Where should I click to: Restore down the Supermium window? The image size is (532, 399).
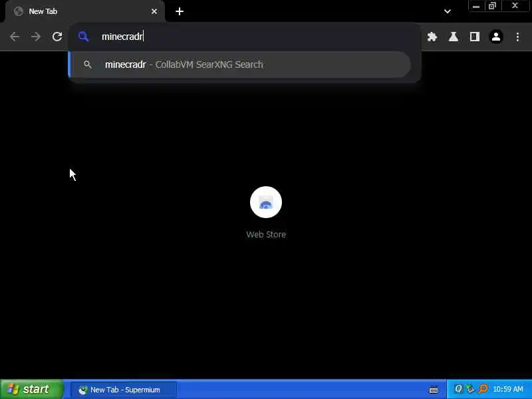coord(492,6)
